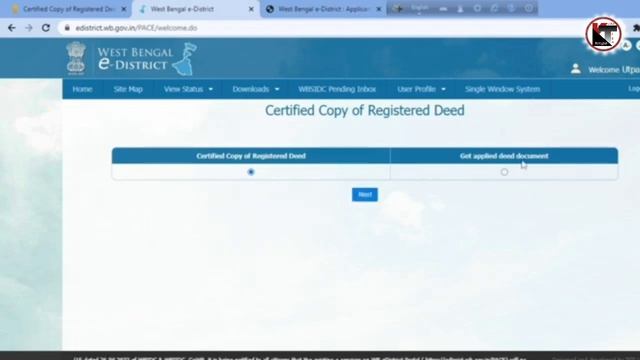Click the Next button
The width and height of the screenshot is (640, 360).
365,195
